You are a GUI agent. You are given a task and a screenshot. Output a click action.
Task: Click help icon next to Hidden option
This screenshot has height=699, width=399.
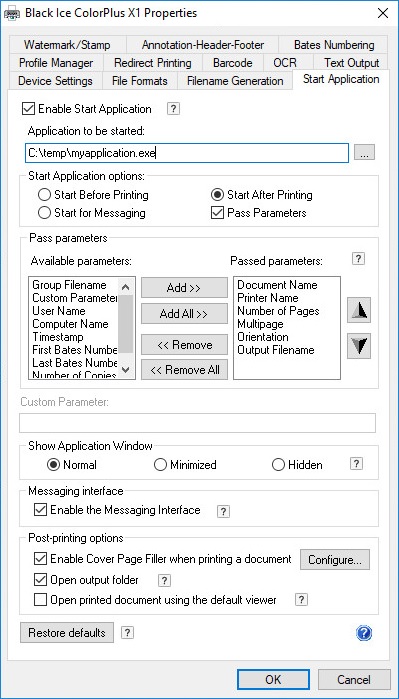coord(356,464)
